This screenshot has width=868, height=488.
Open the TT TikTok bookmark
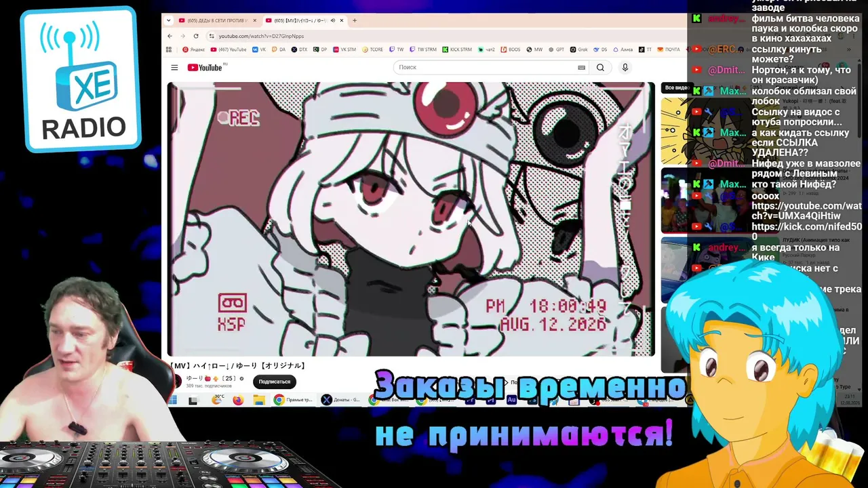[645, 49]
